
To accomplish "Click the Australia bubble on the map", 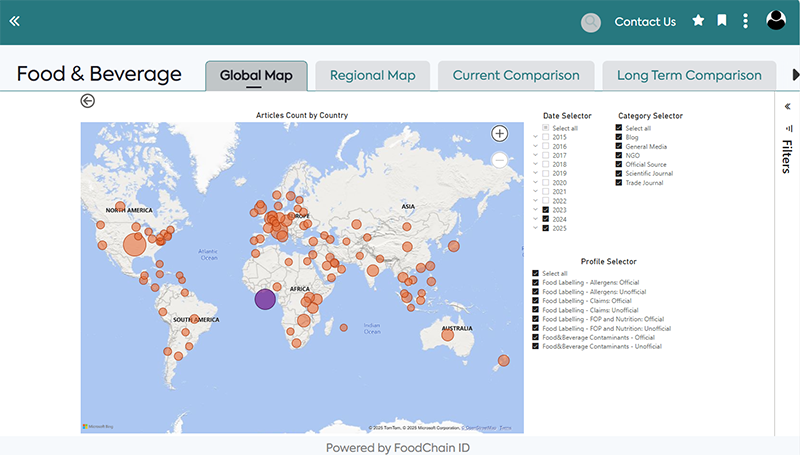I will 448,335.
